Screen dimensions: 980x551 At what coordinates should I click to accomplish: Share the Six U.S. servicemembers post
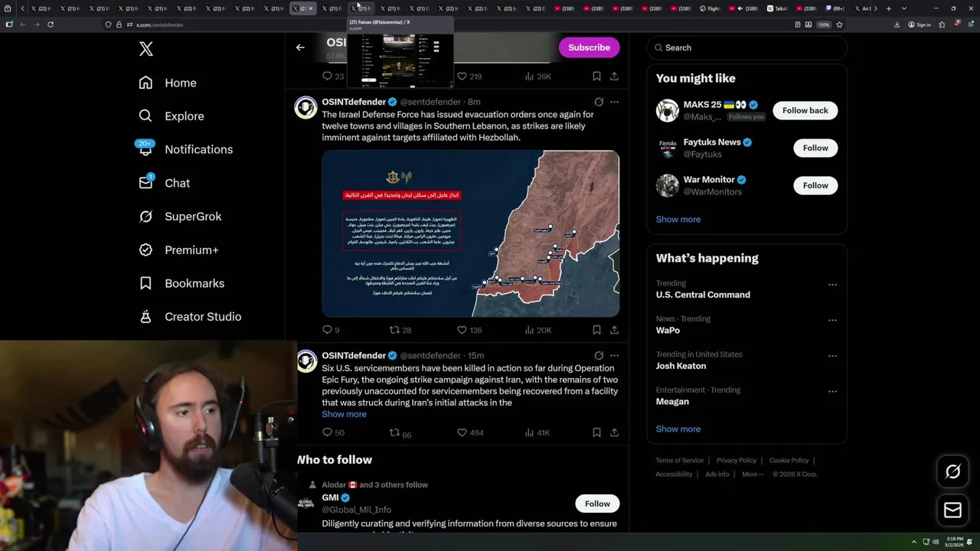point(614,432)
